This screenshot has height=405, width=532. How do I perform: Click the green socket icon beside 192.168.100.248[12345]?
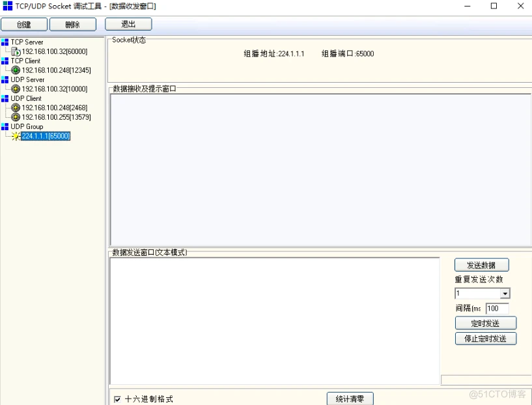[15, 70]
